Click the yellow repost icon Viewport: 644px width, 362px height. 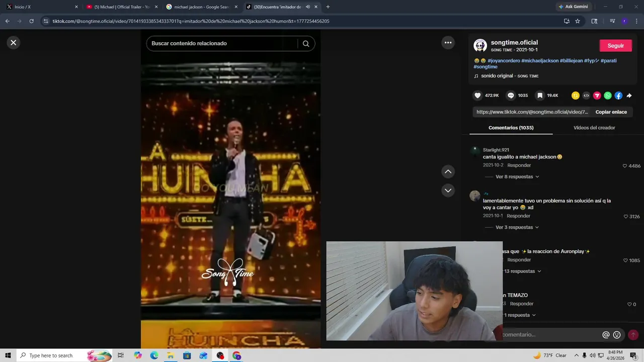click(576, 96)
